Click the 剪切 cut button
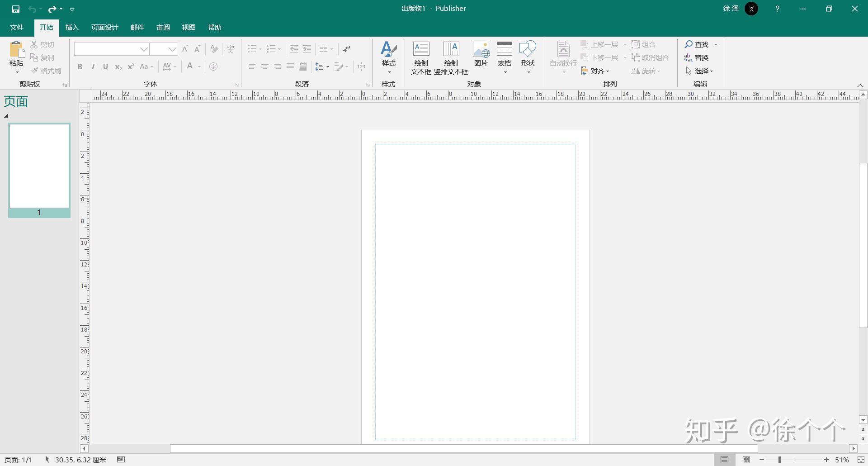This screenshot has height=466, width=868. (x=42, y=44)
